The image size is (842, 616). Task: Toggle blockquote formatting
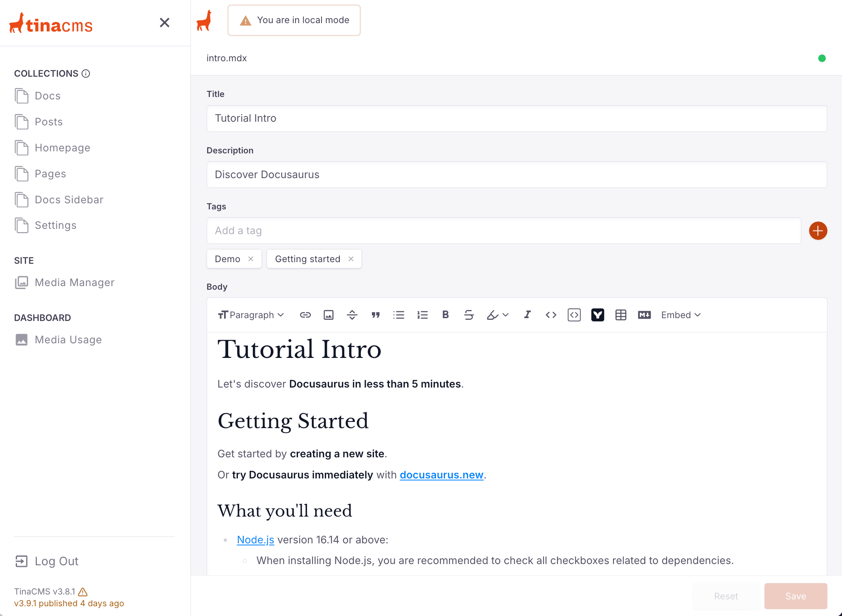click(376, 315)
